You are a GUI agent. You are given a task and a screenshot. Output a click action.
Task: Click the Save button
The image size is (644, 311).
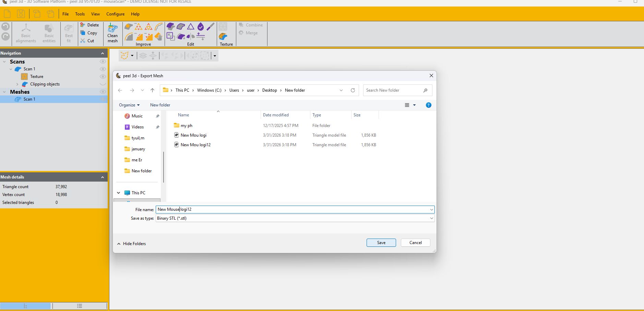point(381,243)
